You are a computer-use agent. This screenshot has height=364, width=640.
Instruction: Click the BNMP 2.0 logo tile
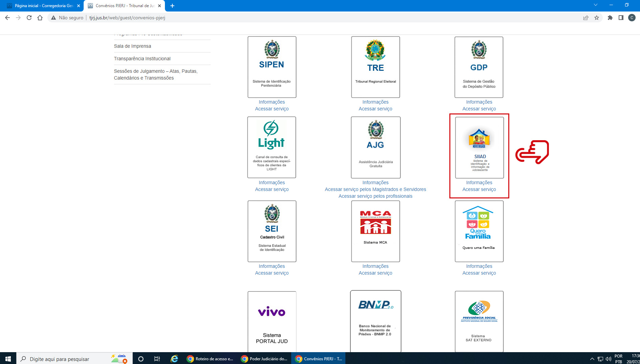tap(375, 321)
